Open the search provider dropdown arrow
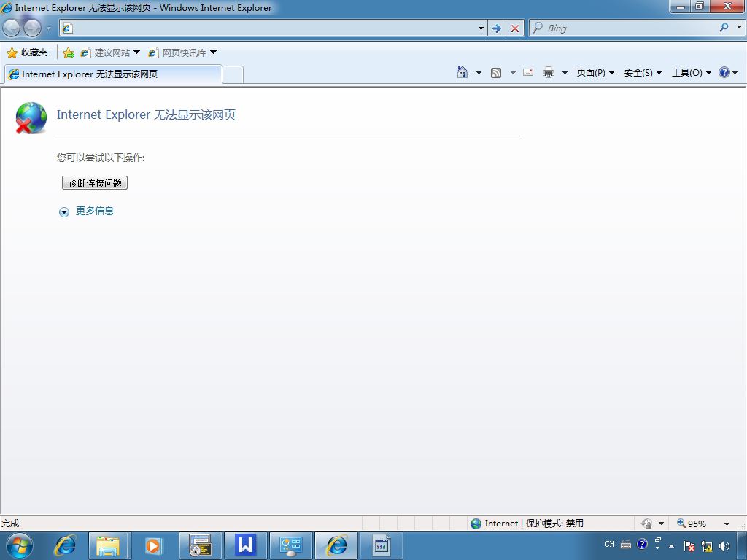 (739, 27)
